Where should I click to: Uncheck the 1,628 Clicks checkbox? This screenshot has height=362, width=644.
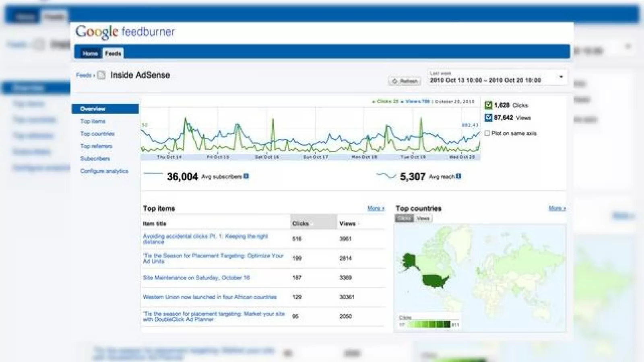(488, 105)
